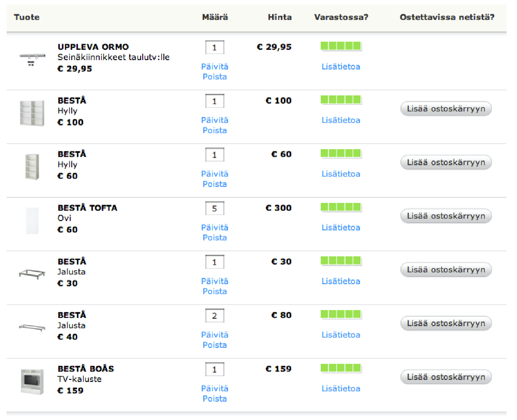Click the Varastossa? column header
Viewport: 517px width, 420px height.
pyautogui.click(x=341, y=17)
